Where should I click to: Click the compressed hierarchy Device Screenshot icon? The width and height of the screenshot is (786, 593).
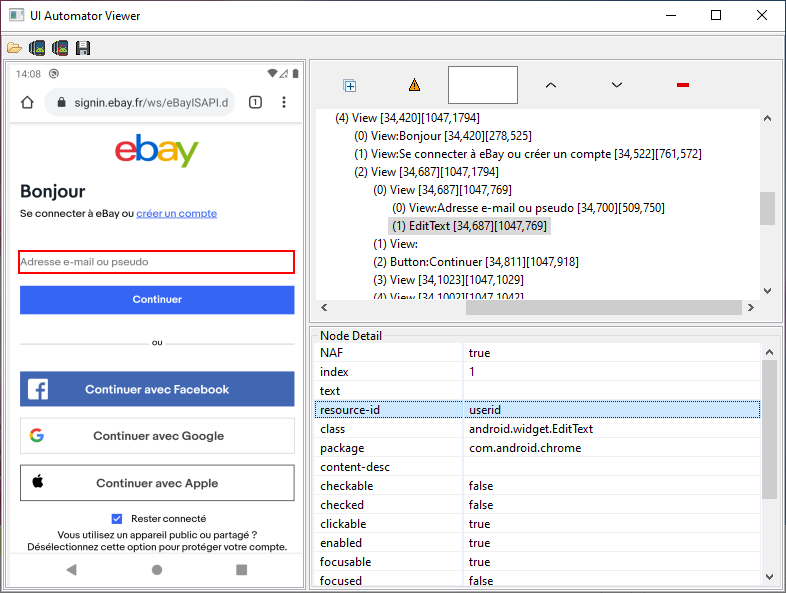[x=60, y=48]
